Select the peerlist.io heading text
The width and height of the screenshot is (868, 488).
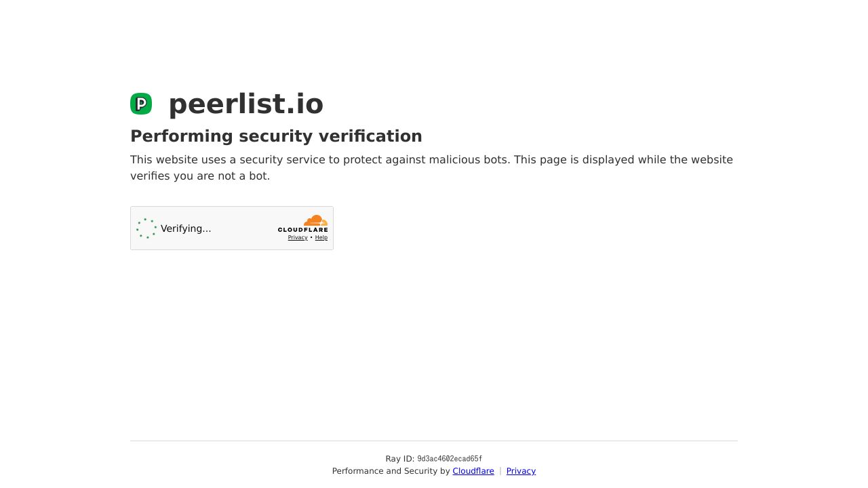tap(245, 104)
